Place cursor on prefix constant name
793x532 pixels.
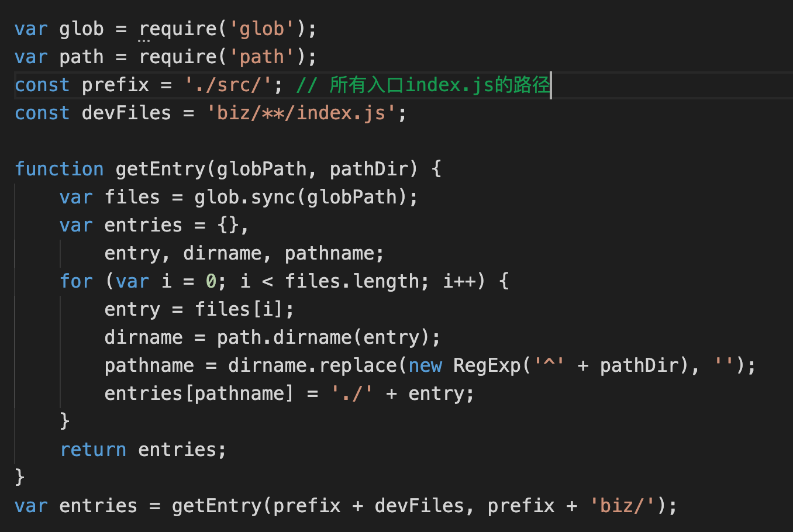click(115, 85)
